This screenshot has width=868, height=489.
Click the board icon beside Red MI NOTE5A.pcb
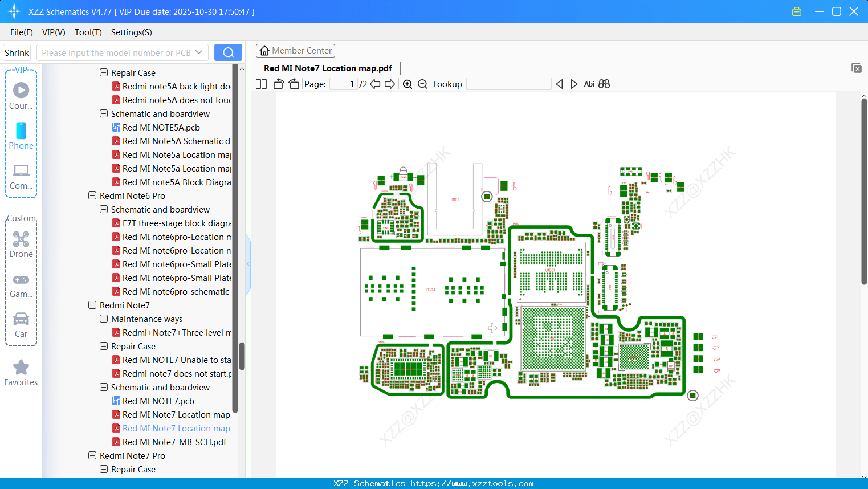tap(116, 127)
